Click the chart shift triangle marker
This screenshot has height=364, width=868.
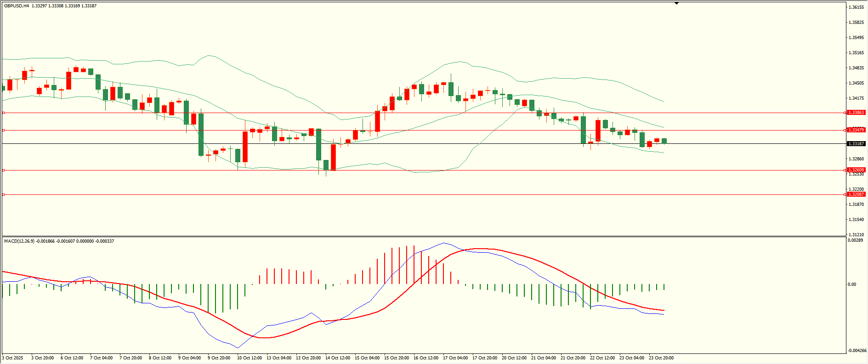pos(676,3)
